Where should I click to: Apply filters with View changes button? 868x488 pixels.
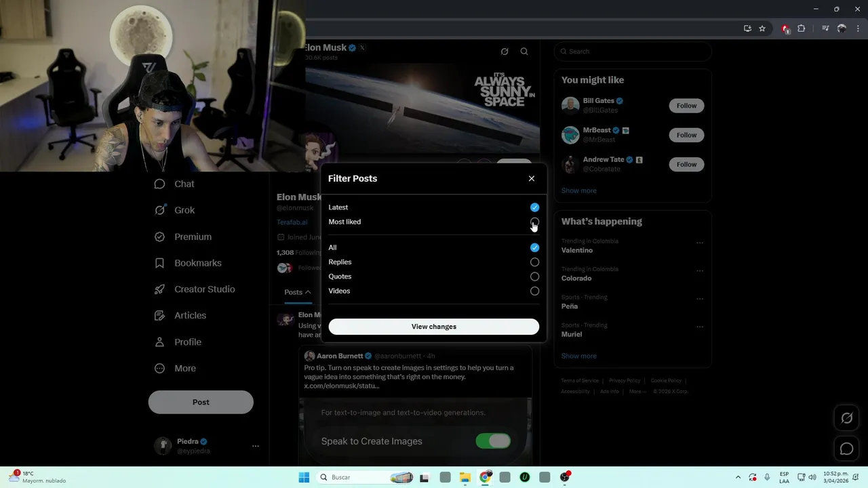(434, 327)
